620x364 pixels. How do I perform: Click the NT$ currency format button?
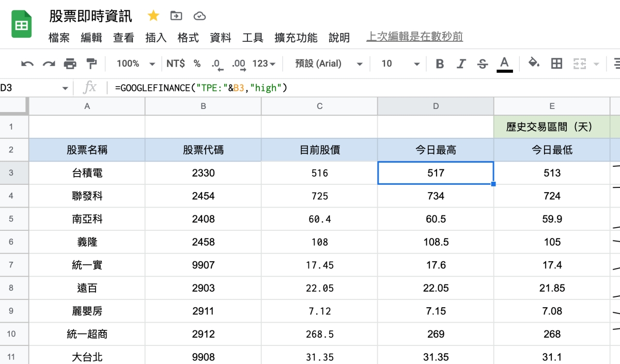point(176,64)
